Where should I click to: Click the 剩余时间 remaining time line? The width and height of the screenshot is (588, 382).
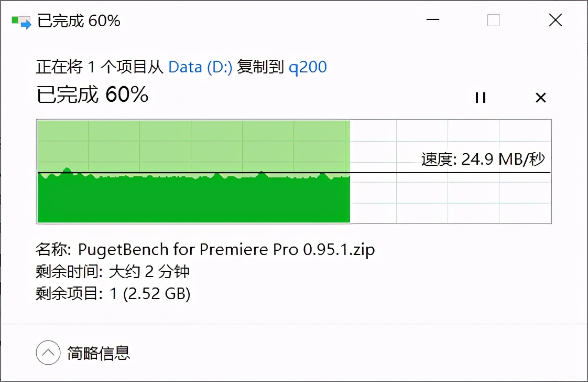[113, 272]
